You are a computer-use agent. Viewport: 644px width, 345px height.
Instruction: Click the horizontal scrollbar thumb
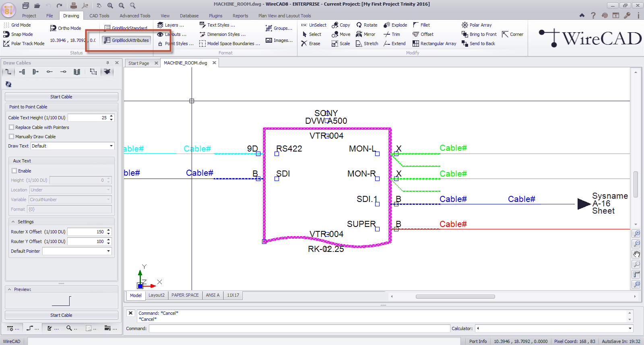pyautogui.click(x=455, y=297)
